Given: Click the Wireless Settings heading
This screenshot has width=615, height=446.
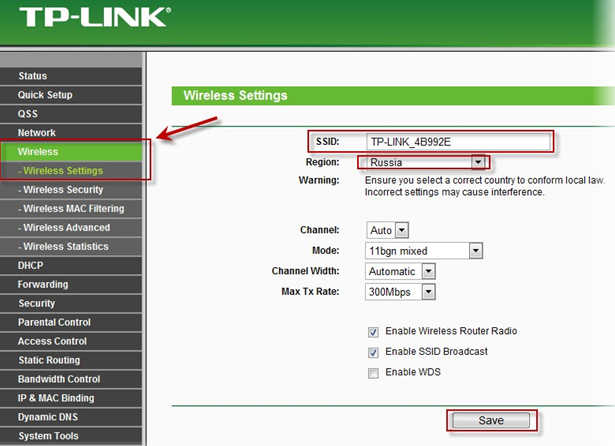Looking at the screenshot, I should point(235,95).
